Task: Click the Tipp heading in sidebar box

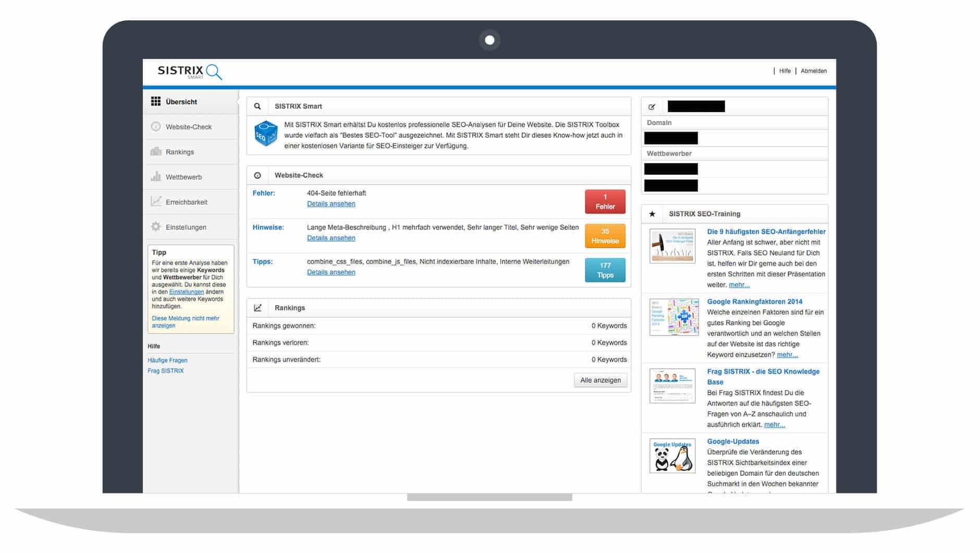Action: tap(159, 253)
